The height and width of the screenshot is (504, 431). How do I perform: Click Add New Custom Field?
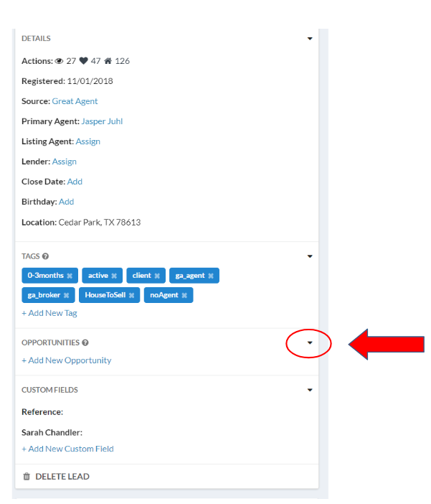click(x=67, y=449)
